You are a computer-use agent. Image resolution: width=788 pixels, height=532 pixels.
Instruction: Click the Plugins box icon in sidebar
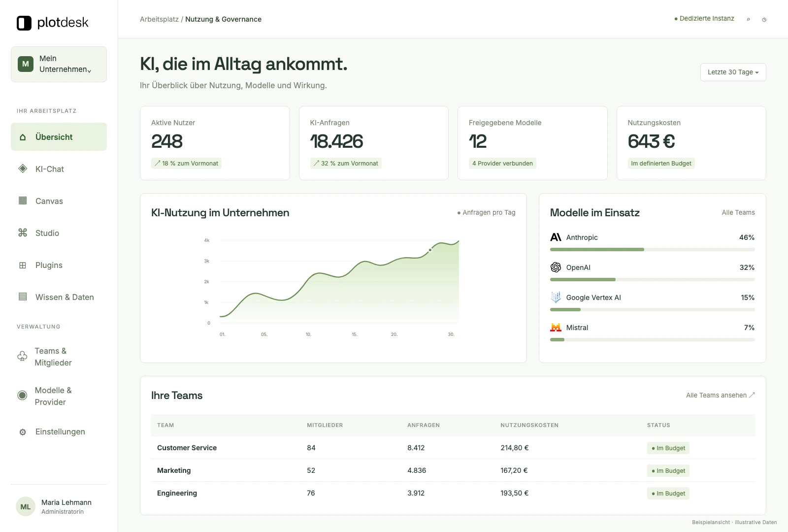[x=23, y=265]
